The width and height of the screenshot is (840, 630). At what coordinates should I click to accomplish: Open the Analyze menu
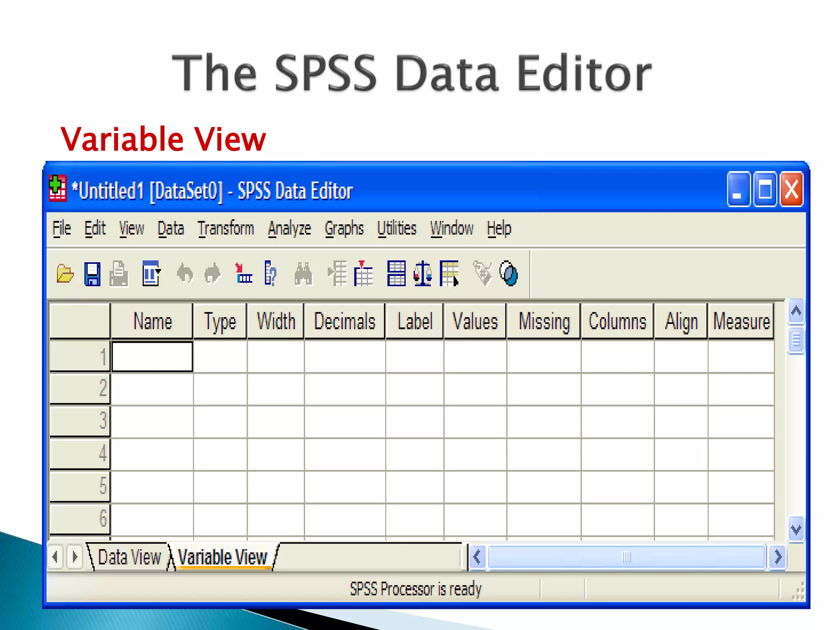click(290, 229)
